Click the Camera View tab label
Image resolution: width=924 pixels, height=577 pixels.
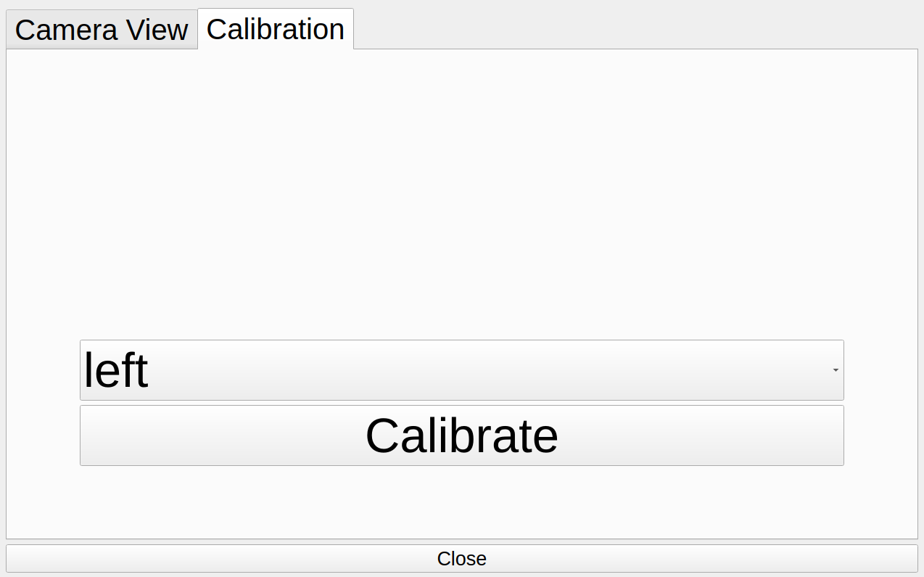(x=101, y=30)
